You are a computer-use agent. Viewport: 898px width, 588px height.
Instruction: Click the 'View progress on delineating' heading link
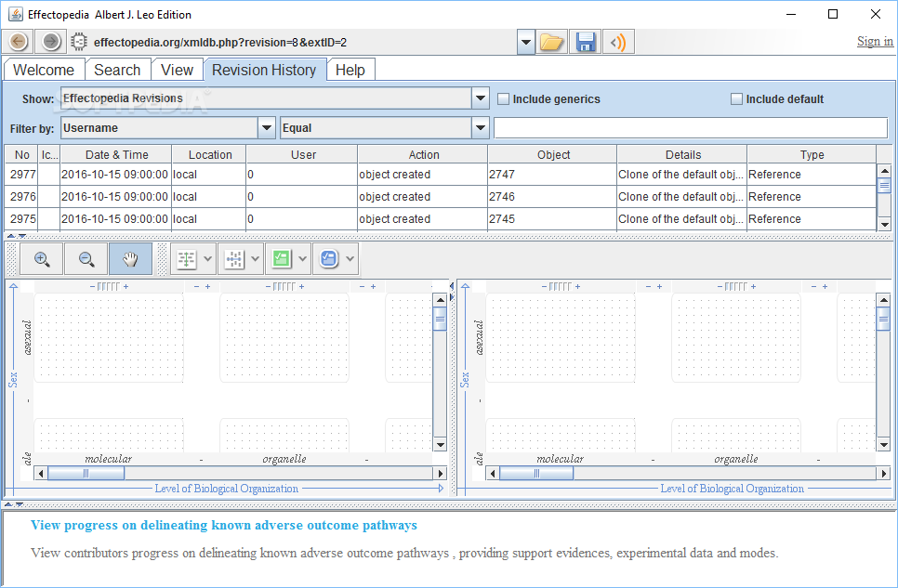click(224, 525)
